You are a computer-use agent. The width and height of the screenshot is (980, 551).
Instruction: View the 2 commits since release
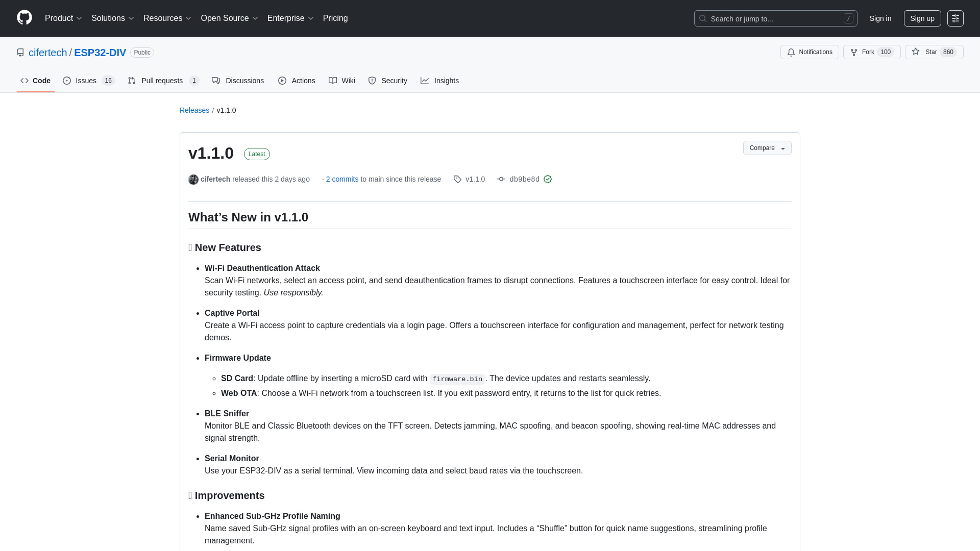coord(342,179)
